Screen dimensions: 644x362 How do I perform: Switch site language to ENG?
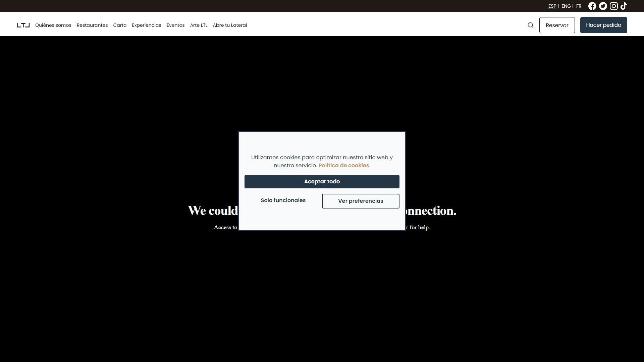(567, 6)
